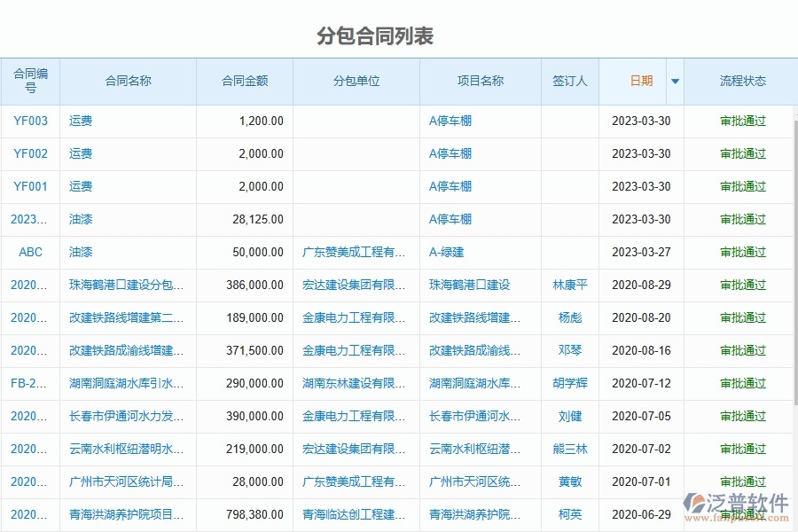The width and height of the screenshot is (798, 532).
Task: Click 油漆 contract name in the ABC row
Action: tap(79, 252)
